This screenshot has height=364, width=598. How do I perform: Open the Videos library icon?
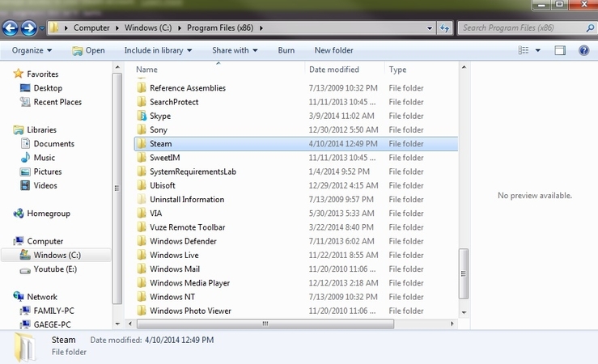(25, 185)
